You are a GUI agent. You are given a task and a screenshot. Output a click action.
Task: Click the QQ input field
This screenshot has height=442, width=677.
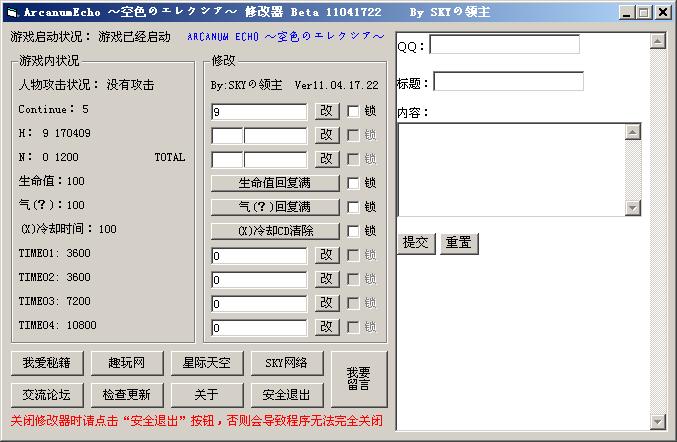click(504, 45)
